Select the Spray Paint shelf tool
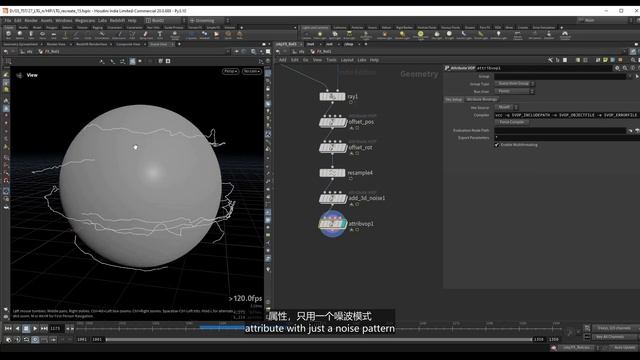Image resolution: width=640 pixels, height=360 pixels. (x=145, y=35)
